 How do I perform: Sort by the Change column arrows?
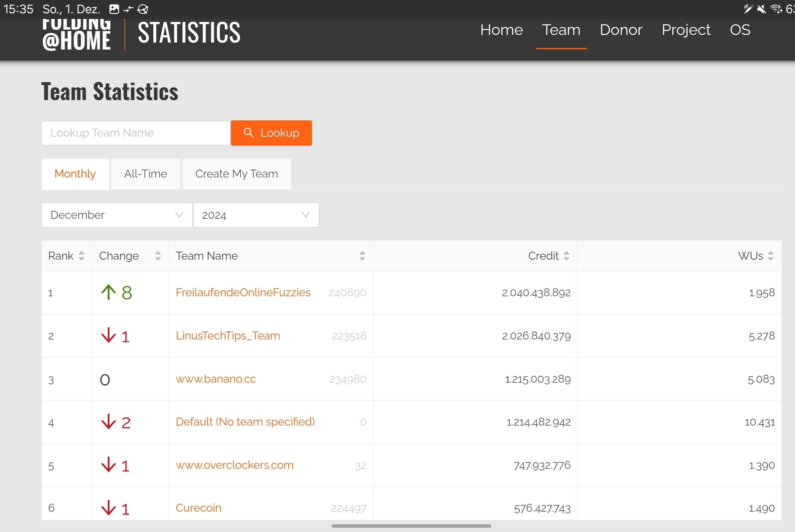click(158, 256)
